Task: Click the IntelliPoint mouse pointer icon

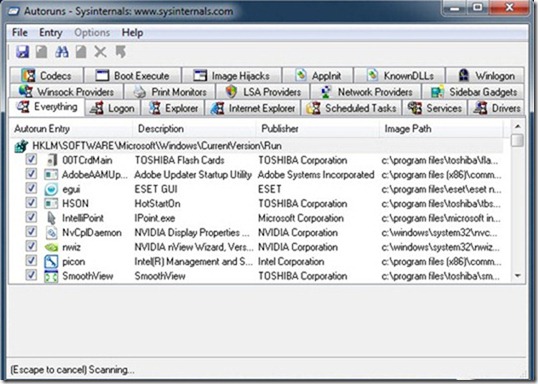Action: 51,218
